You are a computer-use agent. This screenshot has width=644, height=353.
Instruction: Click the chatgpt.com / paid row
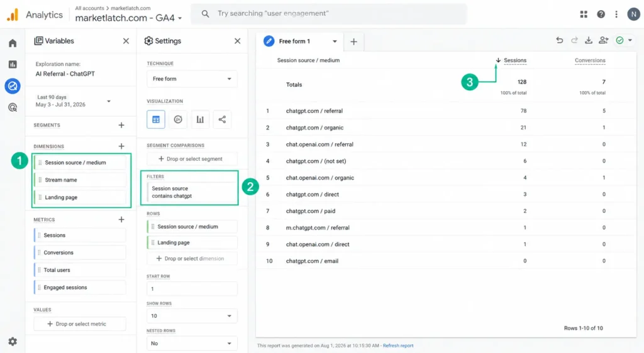[x=446, y=211]
